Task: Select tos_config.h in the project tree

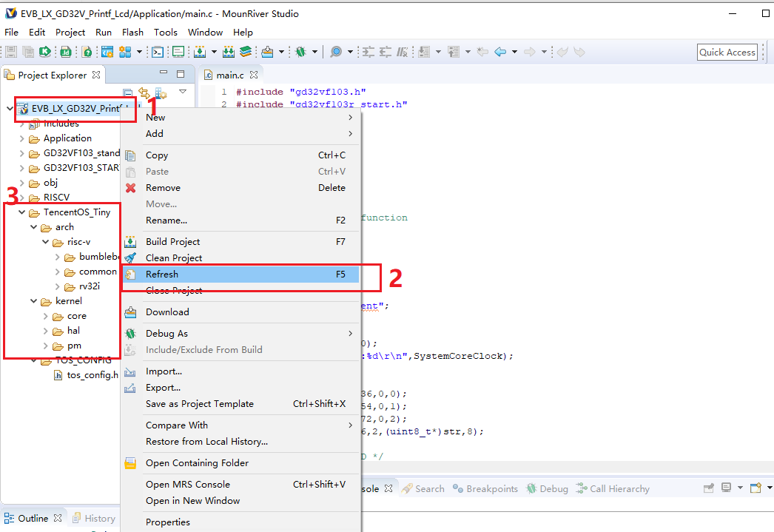Action: (x=87, y=375)
